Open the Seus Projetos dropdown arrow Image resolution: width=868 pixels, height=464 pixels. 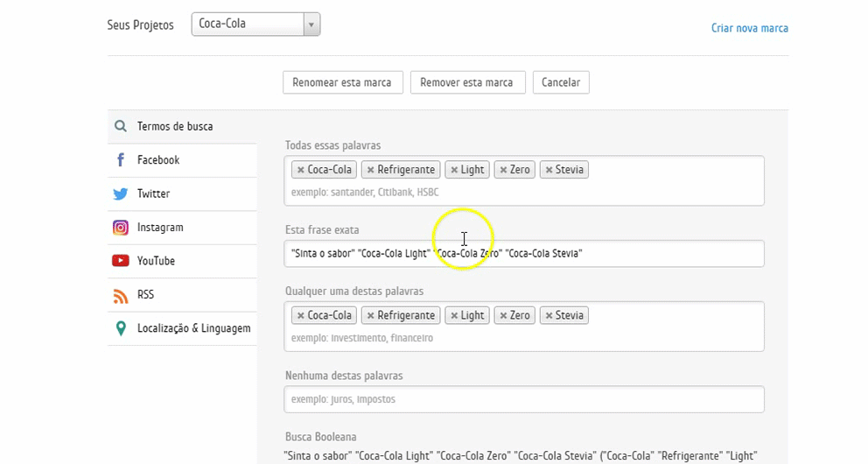pyautogui.click(x=311, y=25)
